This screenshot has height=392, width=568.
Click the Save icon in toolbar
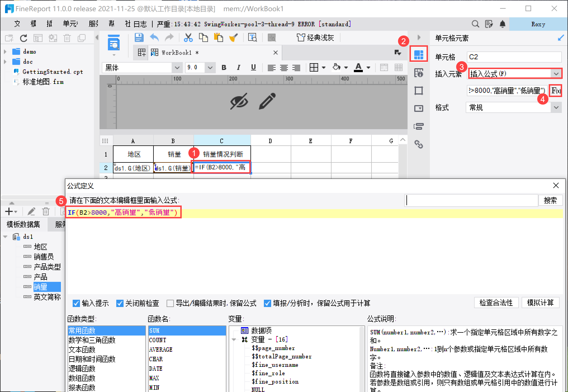pos(139,37)
